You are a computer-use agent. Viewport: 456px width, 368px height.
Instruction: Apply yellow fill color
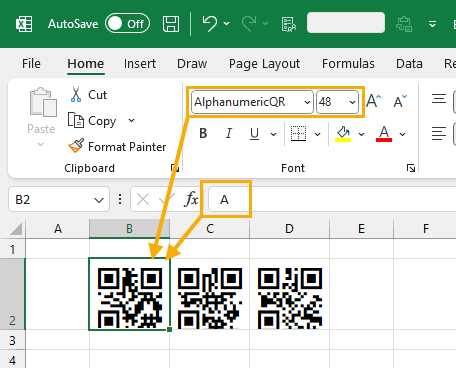point(343,134)
